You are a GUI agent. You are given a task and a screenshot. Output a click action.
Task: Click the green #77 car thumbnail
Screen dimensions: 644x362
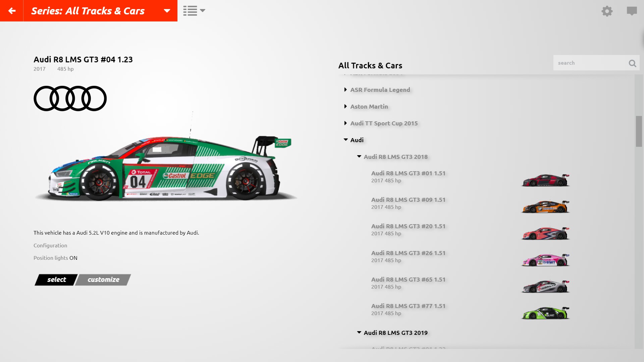coord(545,313)
